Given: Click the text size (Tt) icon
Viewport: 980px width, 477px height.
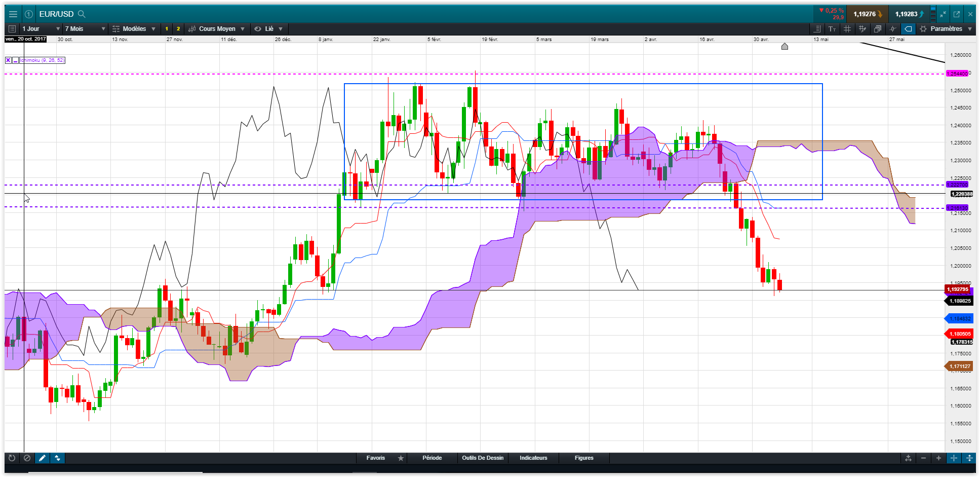Looking at the screenshot, I should [x=832, y=29].
